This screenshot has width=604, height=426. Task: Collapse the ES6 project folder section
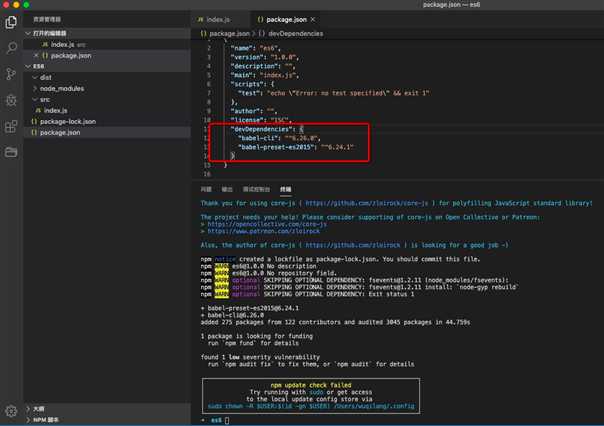[107, 66]
